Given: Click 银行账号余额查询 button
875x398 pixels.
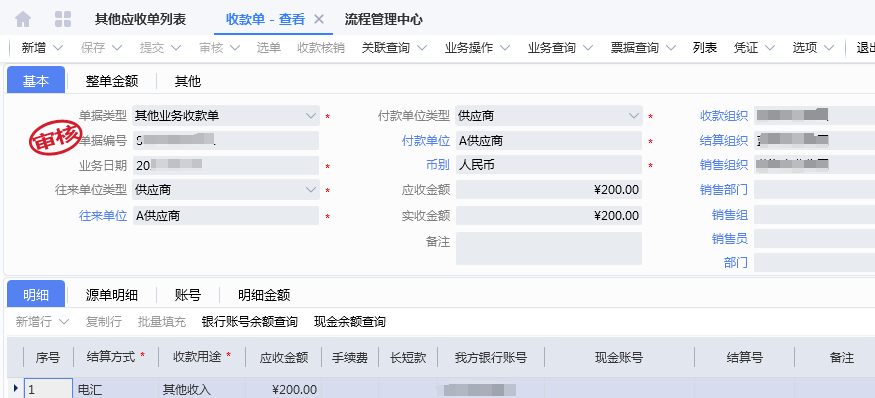Looking at the screenshot, I should 249,322.
